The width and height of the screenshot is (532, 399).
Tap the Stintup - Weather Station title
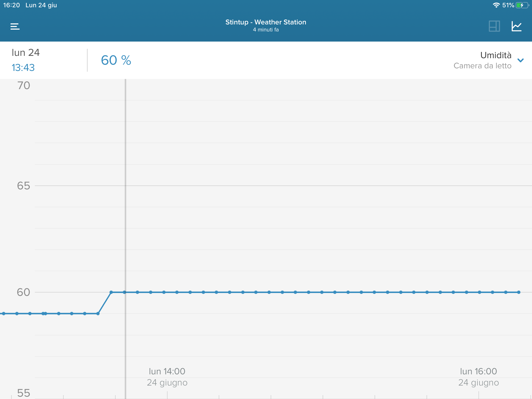[x=266, y=22]
